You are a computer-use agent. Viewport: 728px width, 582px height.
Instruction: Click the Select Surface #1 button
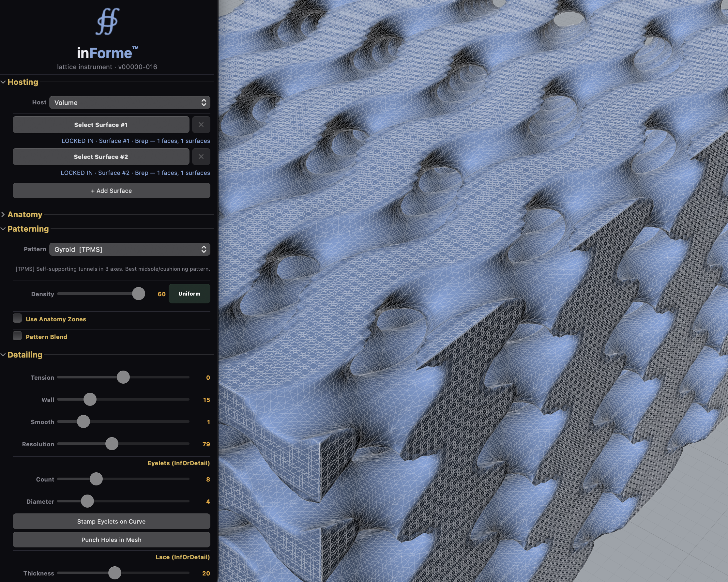coord(101,125)
